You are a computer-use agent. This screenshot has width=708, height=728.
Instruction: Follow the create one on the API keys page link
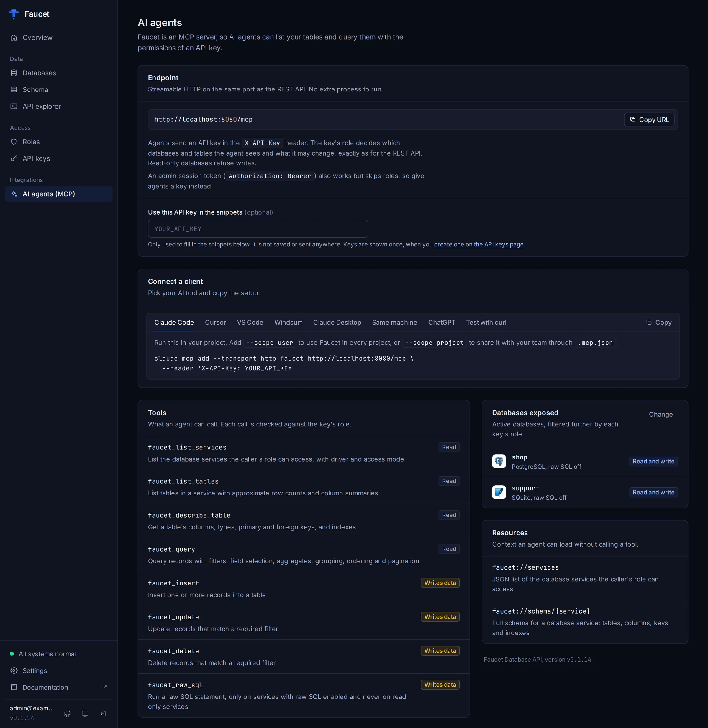click(x=478, y=244)
